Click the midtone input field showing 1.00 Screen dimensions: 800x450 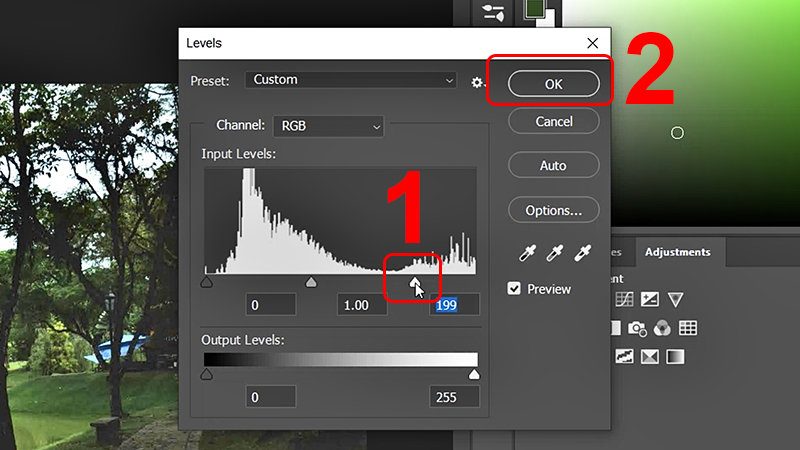(x=363, y=305)
